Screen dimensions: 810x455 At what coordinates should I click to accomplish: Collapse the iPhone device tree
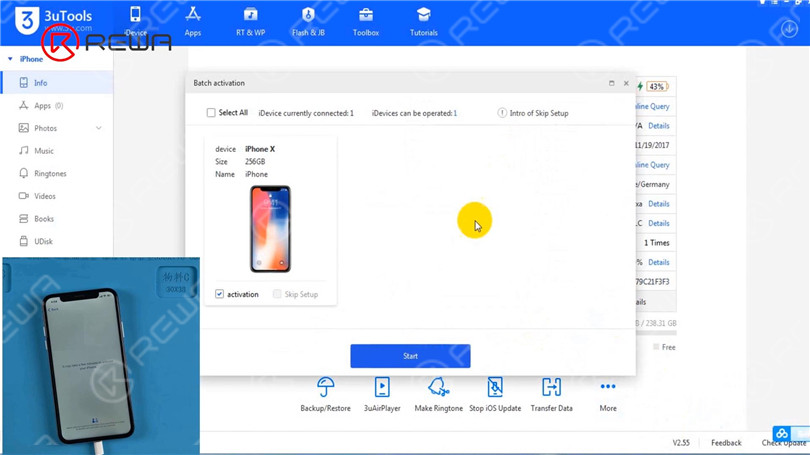point(11,59)
